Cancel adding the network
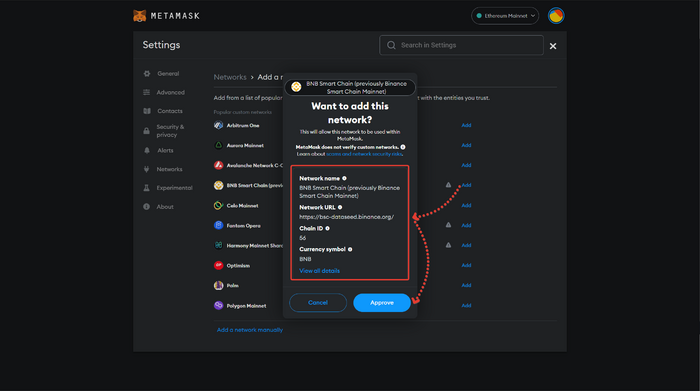This screenshot has width=700, height=391. (318, 303)
